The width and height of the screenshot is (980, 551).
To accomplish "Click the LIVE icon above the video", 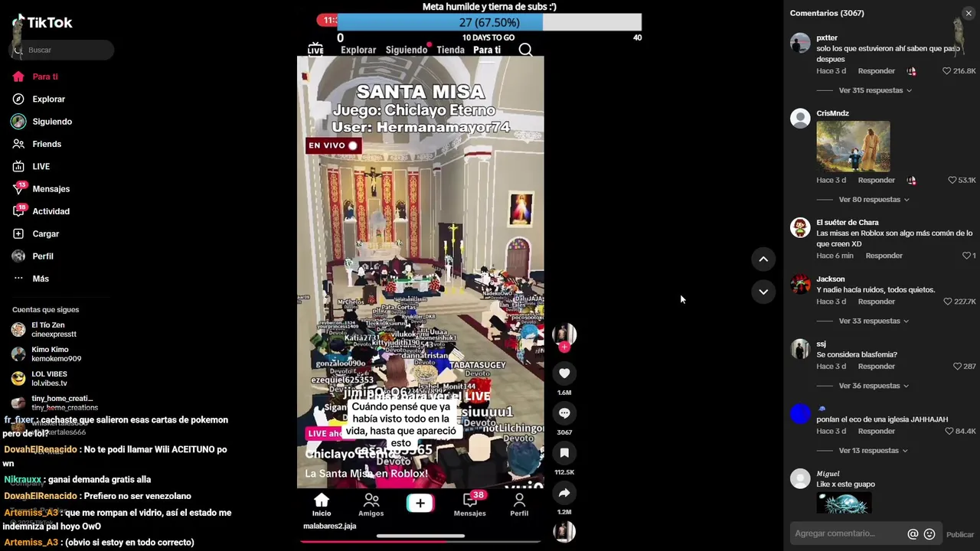I will 315,50.
